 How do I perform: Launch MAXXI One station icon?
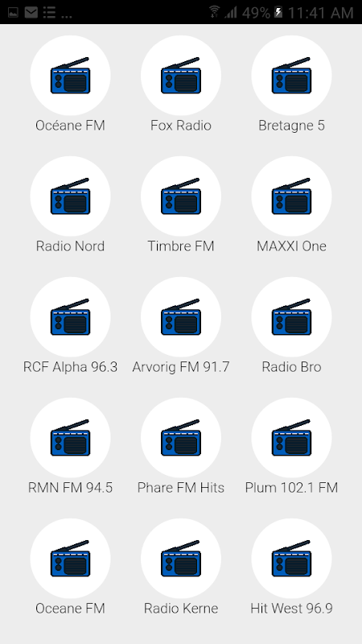(291, 196)
